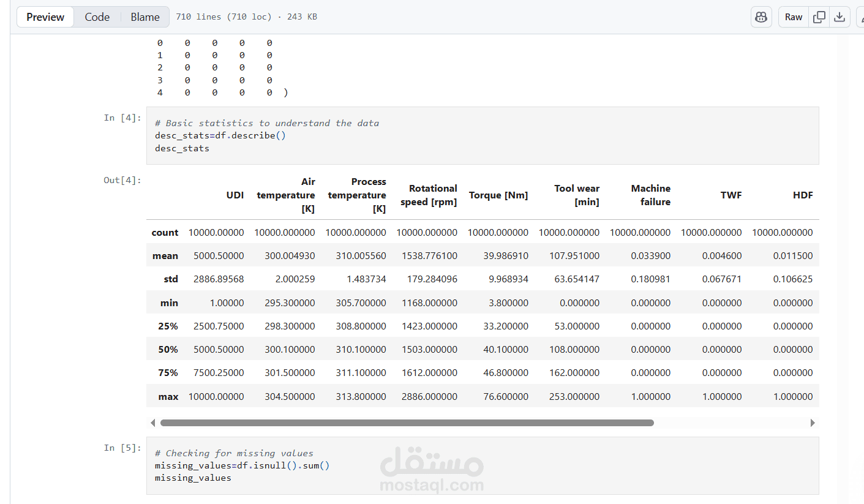The height and width of the screenshot is (504, 864).
Task: Click the mean rotational speed value 1538.776100
Action: click(x=429, y=256)
